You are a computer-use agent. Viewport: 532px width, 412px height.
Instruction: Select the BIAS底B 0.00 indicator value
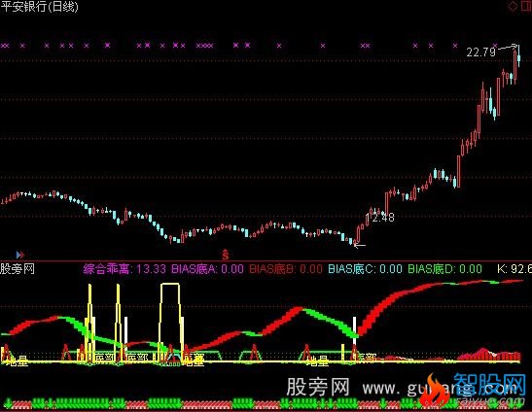286,269
